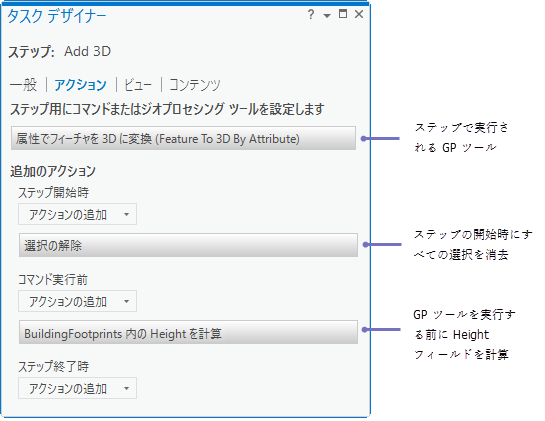Switch to the 一般 tab
545x421 pixels.
[x=23, y=84]
